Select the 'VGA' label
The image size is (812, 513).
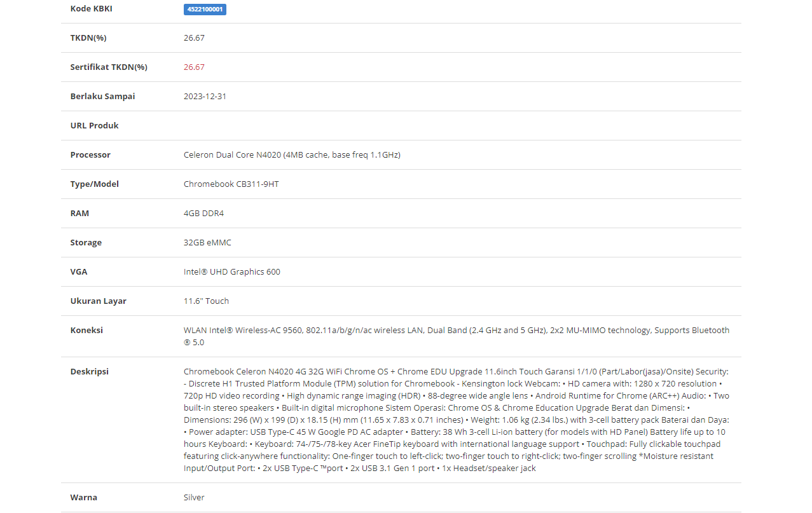[79, 272]
